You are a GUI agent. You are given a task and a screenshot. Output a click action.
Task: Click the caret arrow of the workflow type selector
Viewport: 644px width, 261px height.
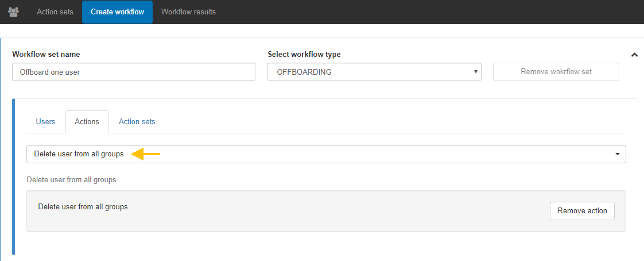click(475, 72)
